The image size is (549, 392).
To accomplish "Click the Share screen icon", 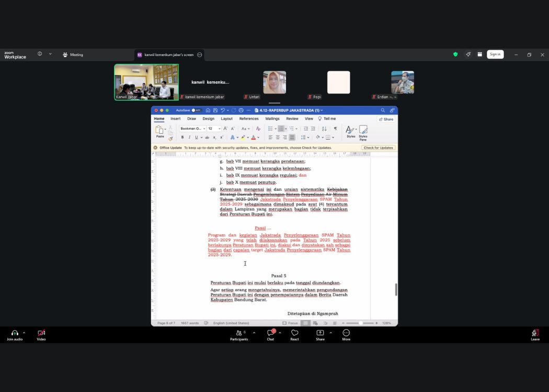I will 320,333.
